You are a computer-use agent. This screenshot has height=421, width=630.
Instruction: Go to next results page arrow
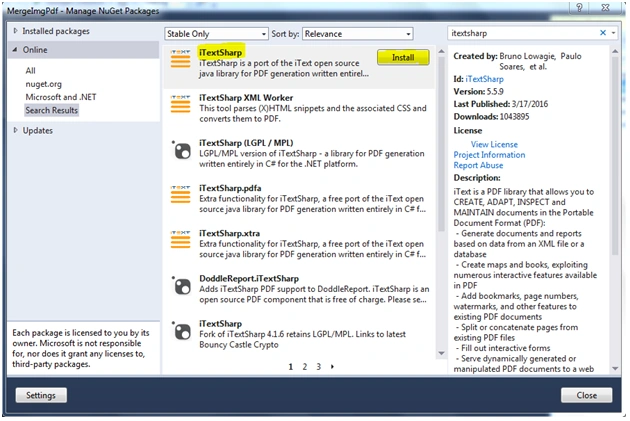click(x=332, y=366)
